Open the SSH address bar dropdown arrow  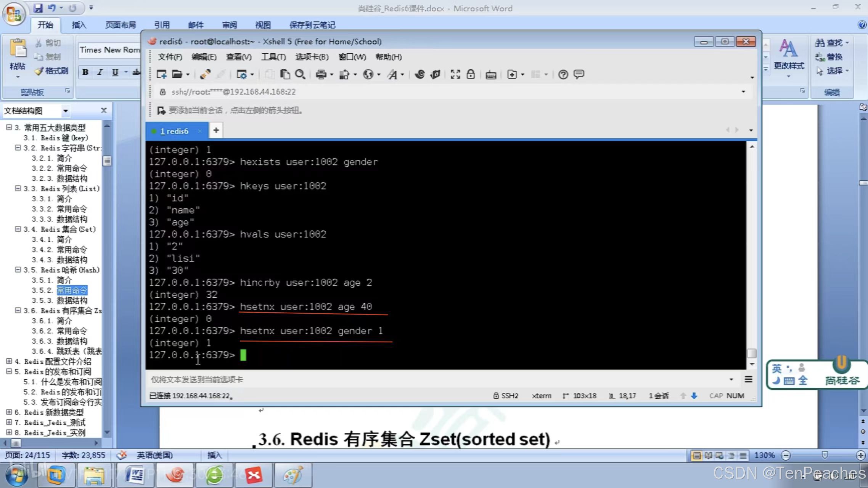(743, 92)
